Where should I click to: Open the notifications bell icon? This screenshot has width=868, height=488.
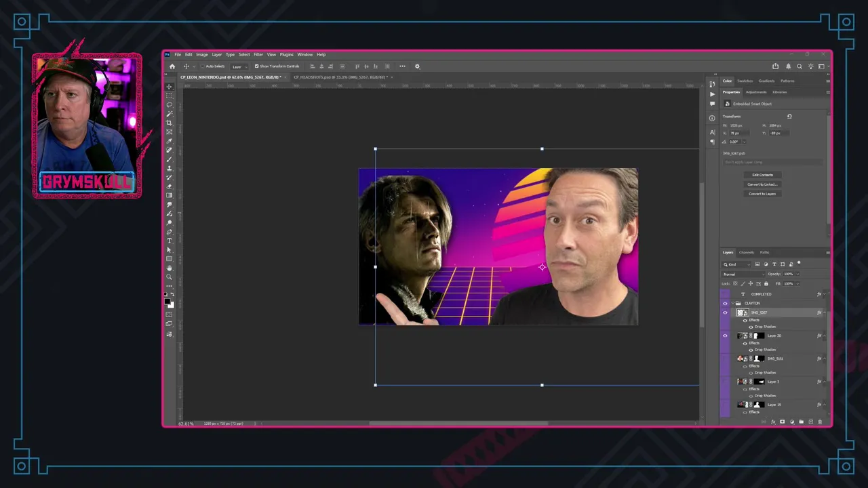click(788, 66)
